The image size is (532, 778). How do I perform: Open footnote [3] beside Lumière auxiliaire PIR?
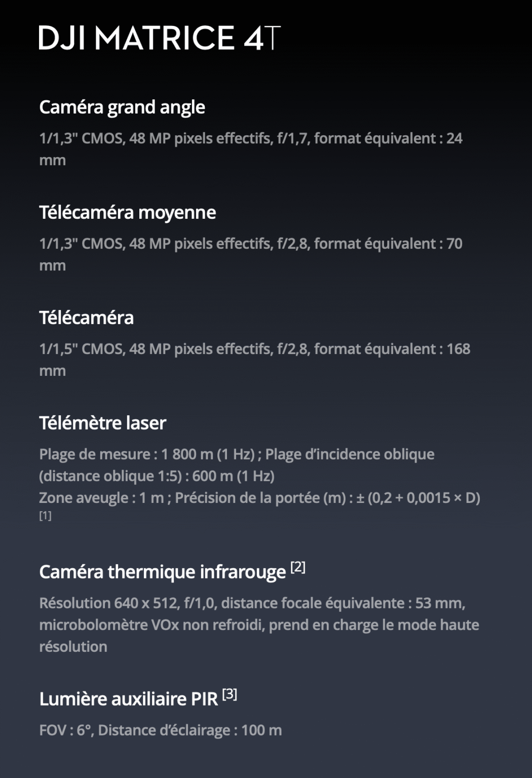[230, 694]
